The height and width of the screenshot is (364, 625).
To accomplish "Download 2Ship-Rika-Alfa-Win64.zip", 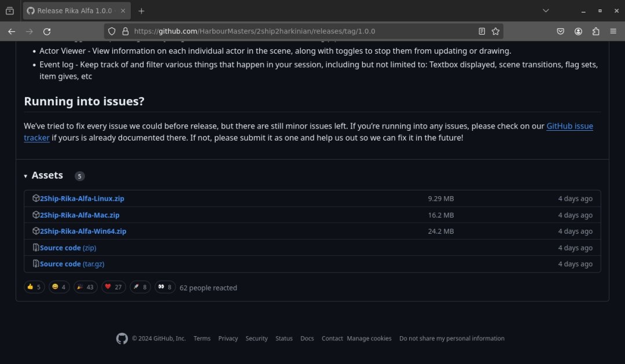I will [x=83, y=231].
